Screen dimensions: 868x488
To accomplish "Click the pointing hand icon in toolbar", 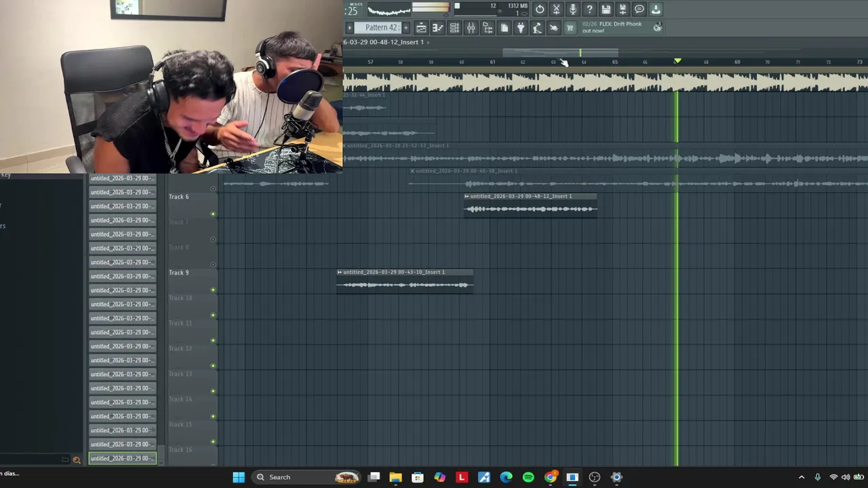I will tap(553, 28).
